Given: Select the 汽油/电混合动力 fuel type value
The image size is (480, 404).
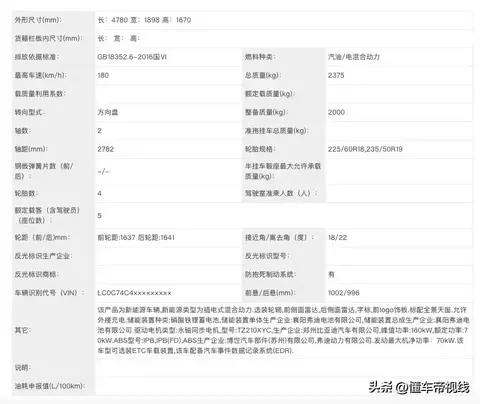Looking at the screenshot, I should [354, 57].
